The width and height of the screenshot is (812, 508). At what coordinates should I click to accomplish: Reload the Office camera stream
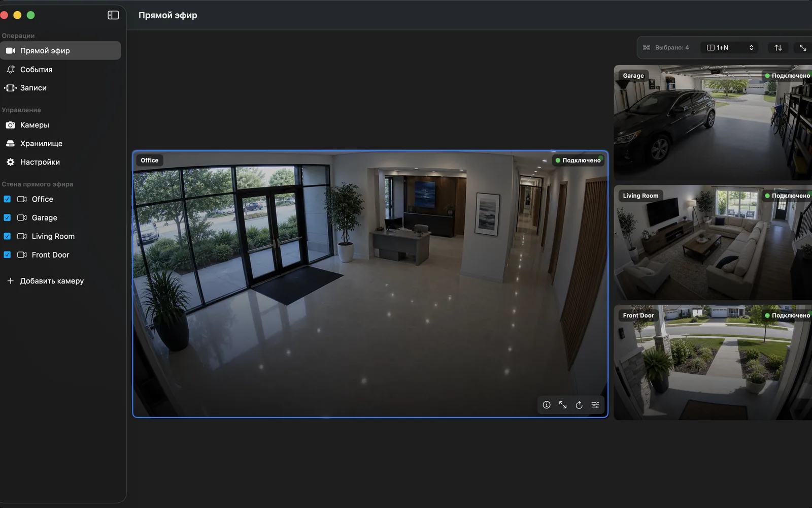point(579,405)
